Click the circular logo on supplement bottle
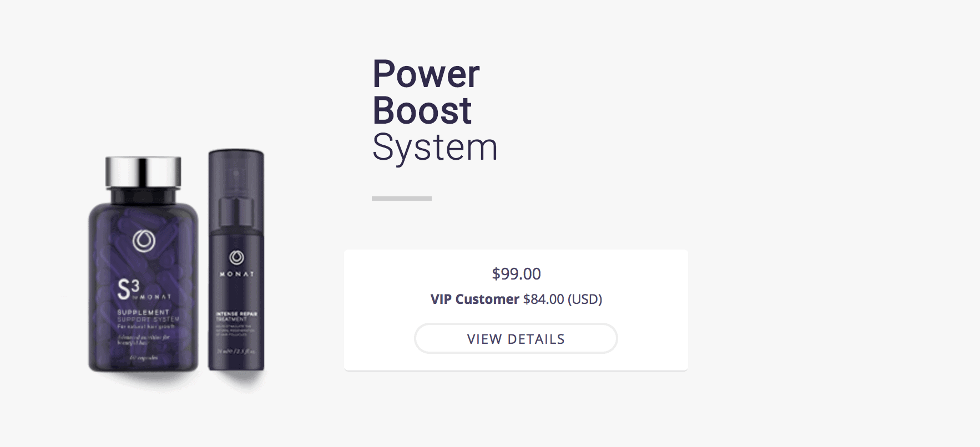The image size is (980, 447). coord(144,241)
